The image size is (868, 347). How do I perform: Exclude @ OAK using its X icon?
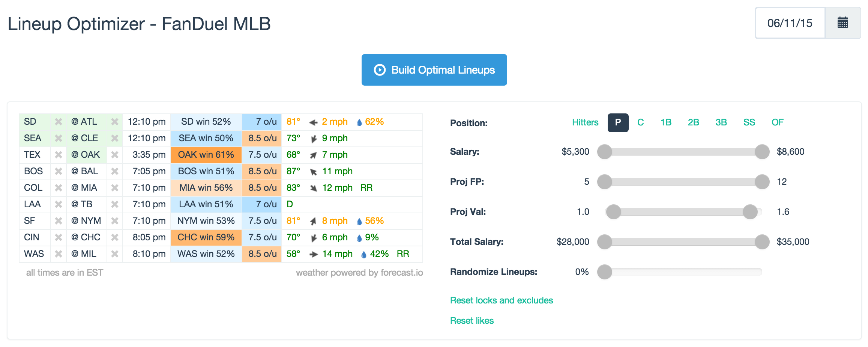coord(115,155)
